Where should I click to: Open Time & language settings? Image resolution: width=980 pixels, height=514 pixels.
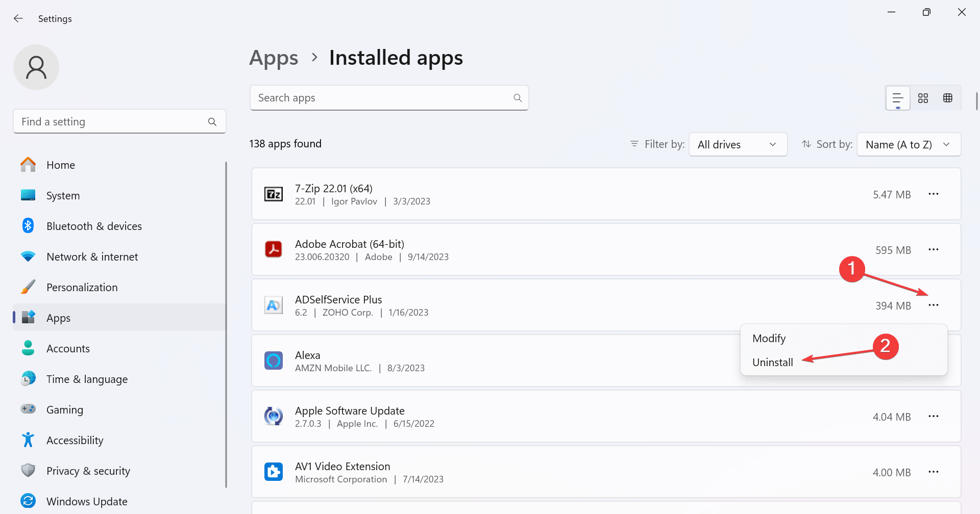click(119, 379)
